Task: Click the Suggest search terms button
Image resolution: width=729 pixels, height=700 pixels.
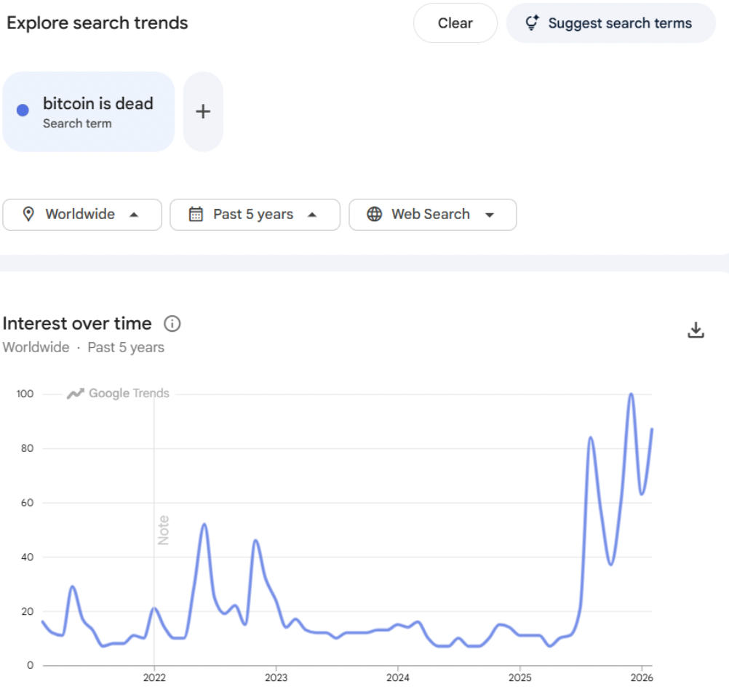Action: click(x=611, y=23)
